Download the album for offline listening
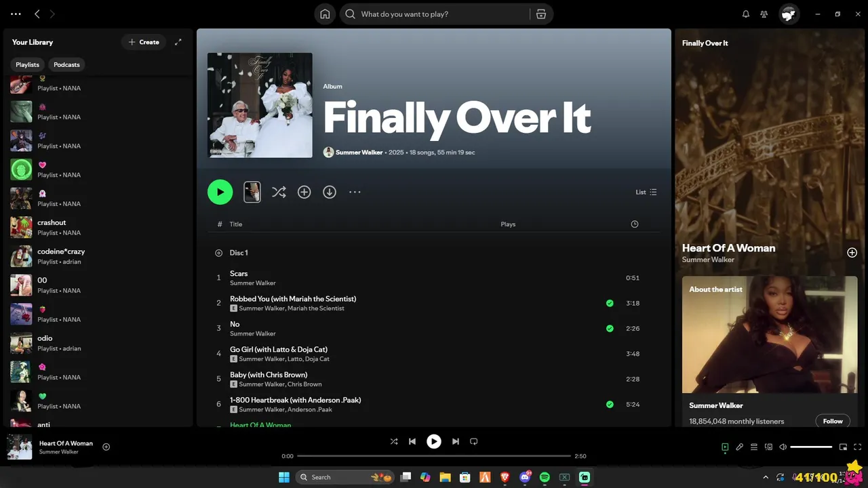 click(x=330, y=192)
